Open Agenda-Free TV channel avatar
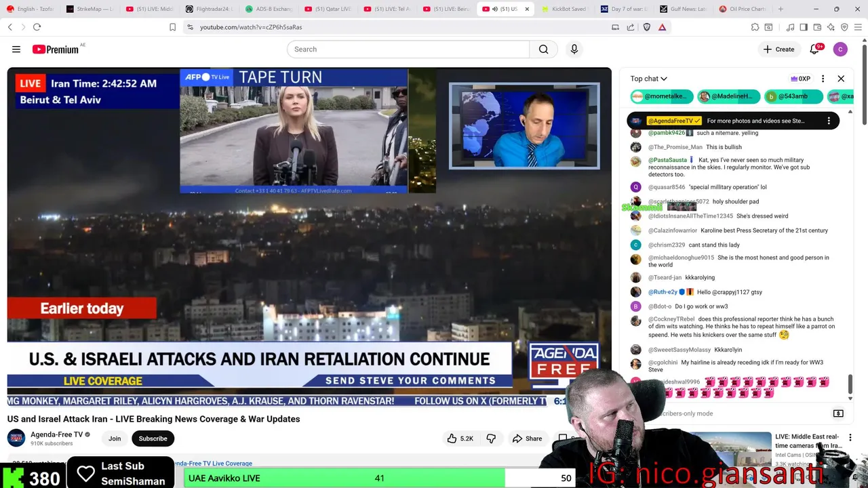Screen dimensions: 868x488 [x=16, y=438]
